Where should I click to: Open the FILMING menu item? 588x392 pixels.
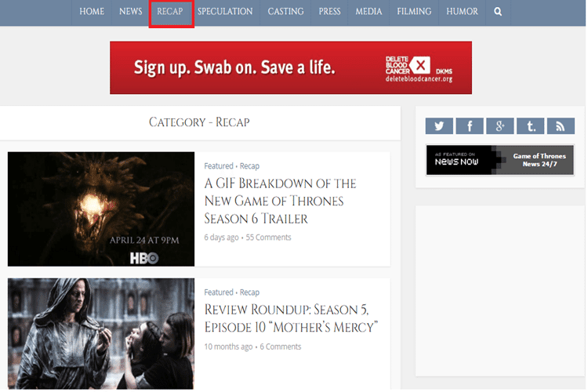pos(414,12)
